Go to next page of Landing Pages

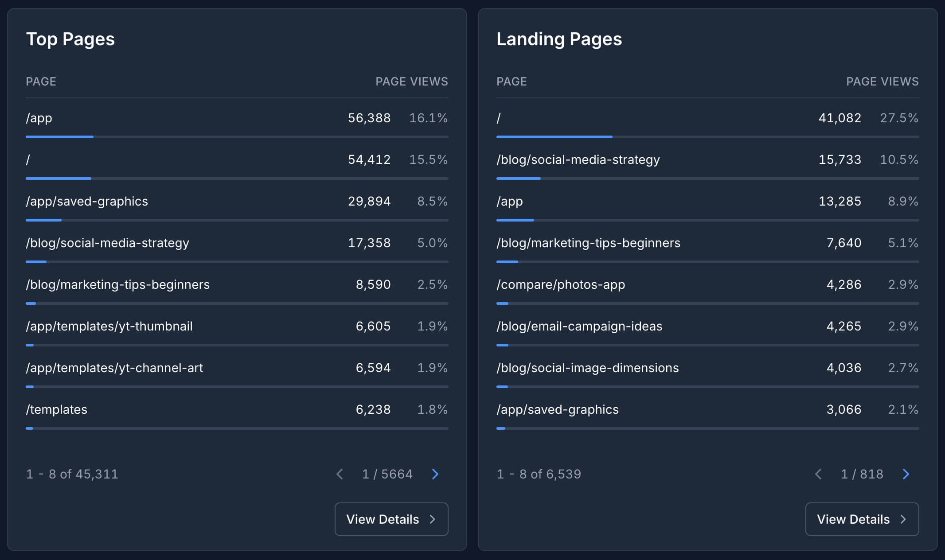pos(906,474)
